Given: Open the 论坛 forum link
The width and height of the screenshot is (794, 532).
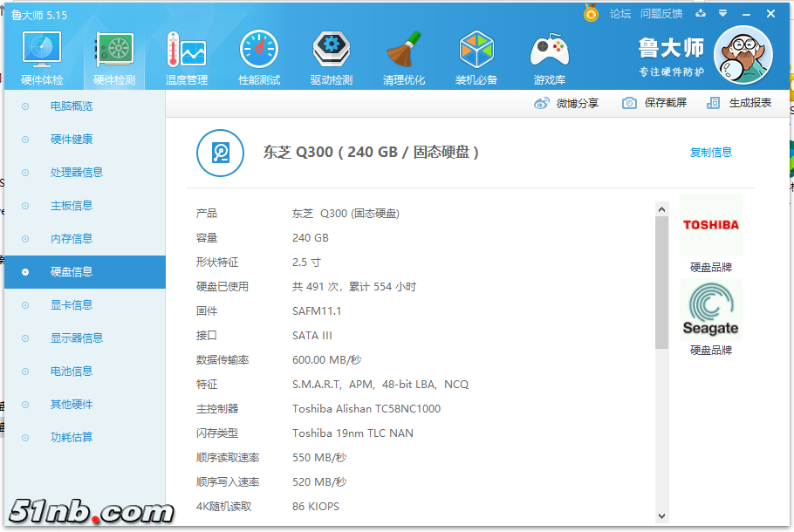Looking at the screenshot, I should [x=619, y=14].
